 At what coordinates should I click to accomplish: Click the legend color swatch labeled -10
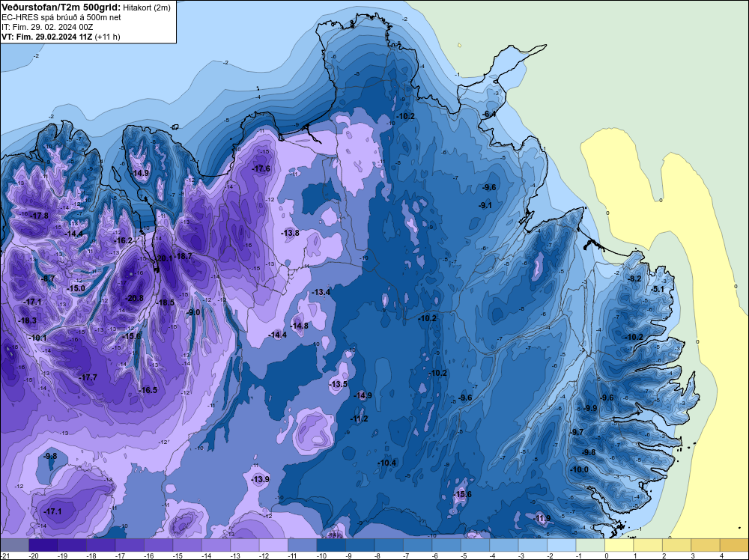pyautogui.click(x=331, y=545)
